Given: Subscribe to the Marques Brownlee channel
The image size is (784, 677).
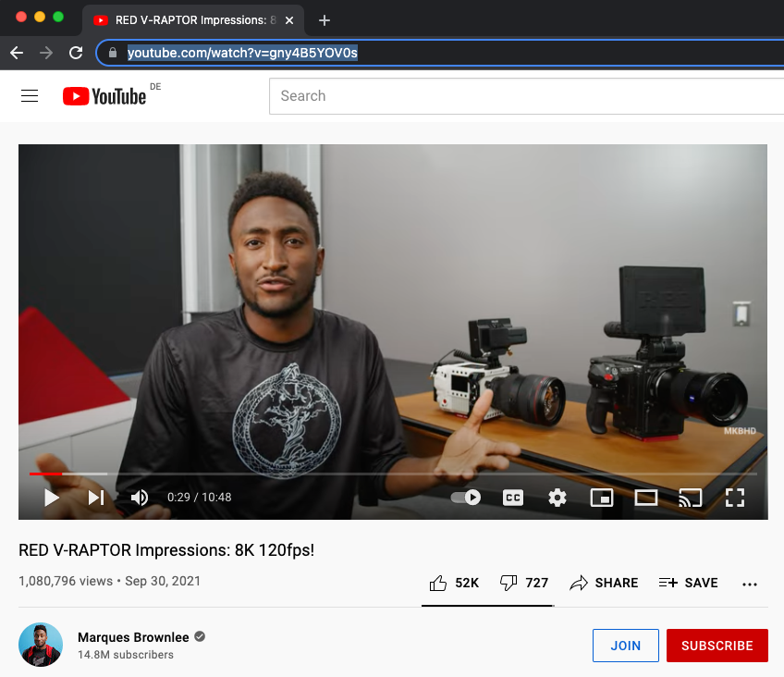Looking at the screenshot, I should pyautogui.click(x=717, y=646).
